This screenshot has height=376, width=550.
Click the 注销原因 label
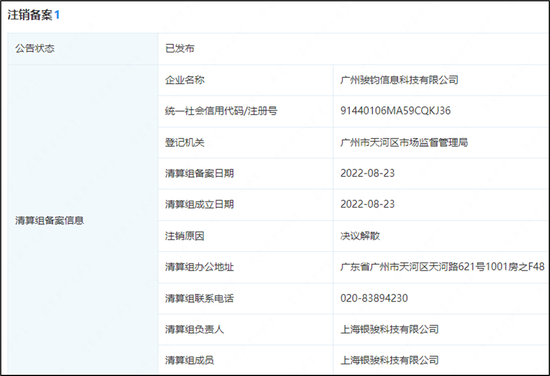(x=185, y=236)
